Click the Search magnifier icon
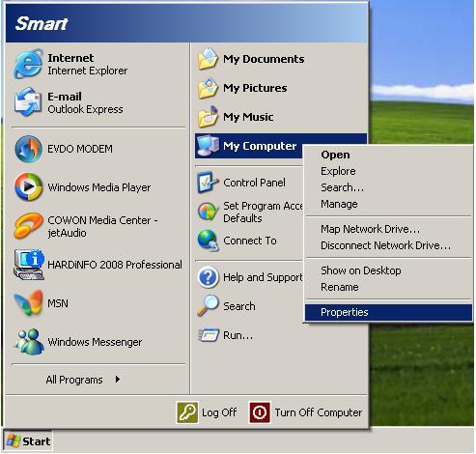The image size is (476, 454). pos(208,305)
